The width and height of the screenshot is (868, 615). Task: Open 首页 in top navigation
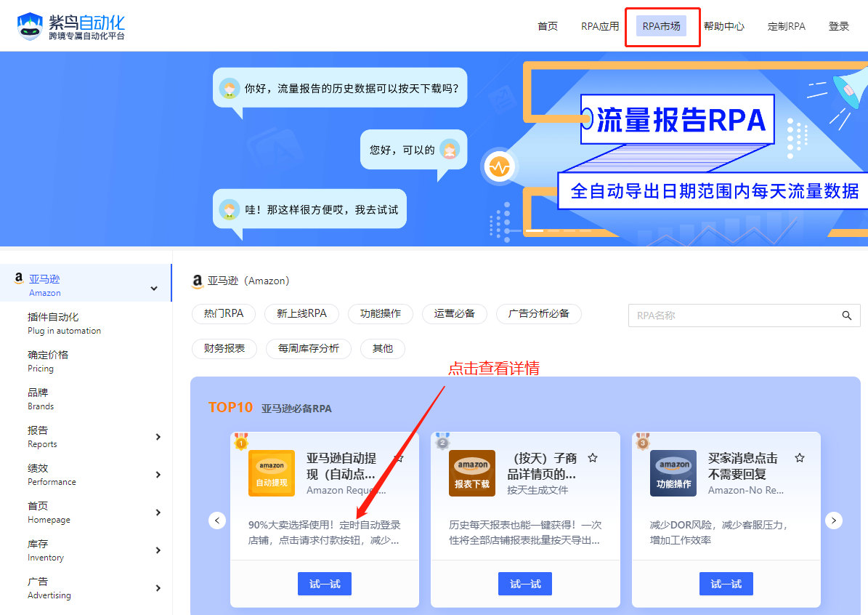coord(548,26)
